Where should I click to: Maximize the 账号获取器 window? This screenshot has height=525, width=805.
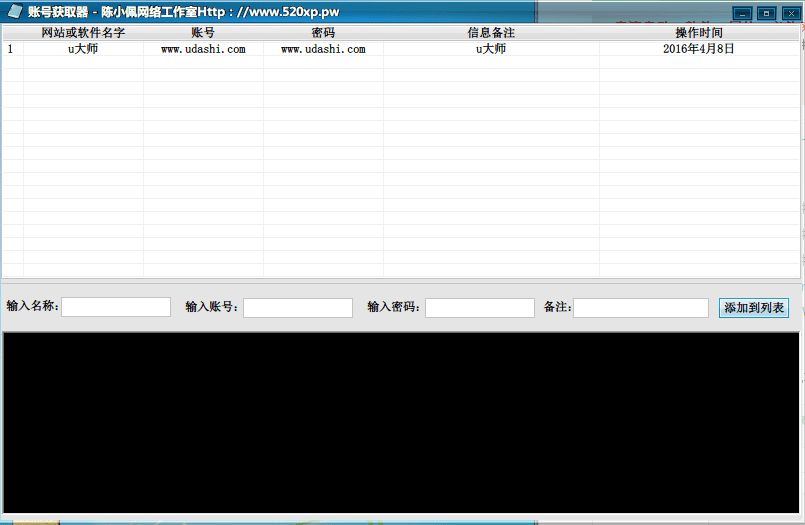(765, 13)
